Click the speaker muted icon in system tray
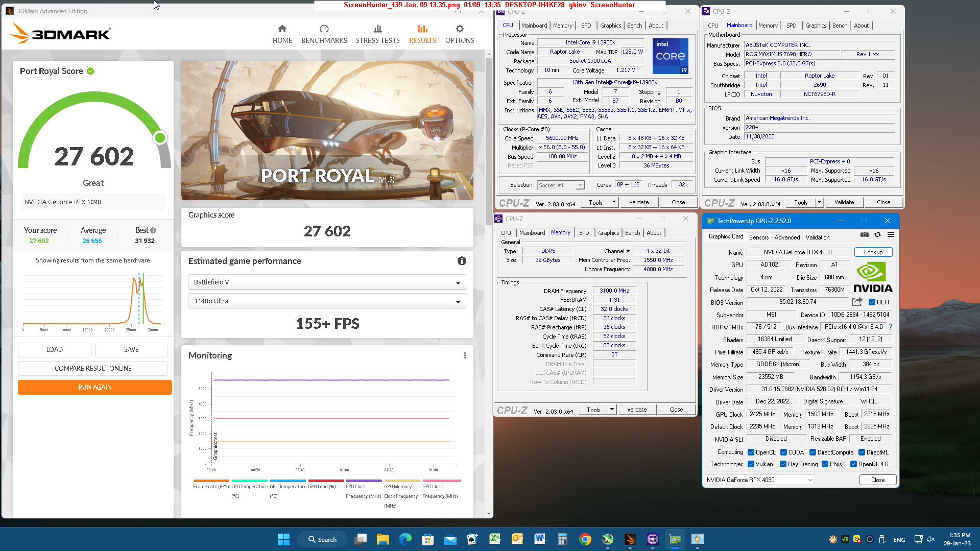This screenshot has width=980, height=551. click(x=930, y=539)
